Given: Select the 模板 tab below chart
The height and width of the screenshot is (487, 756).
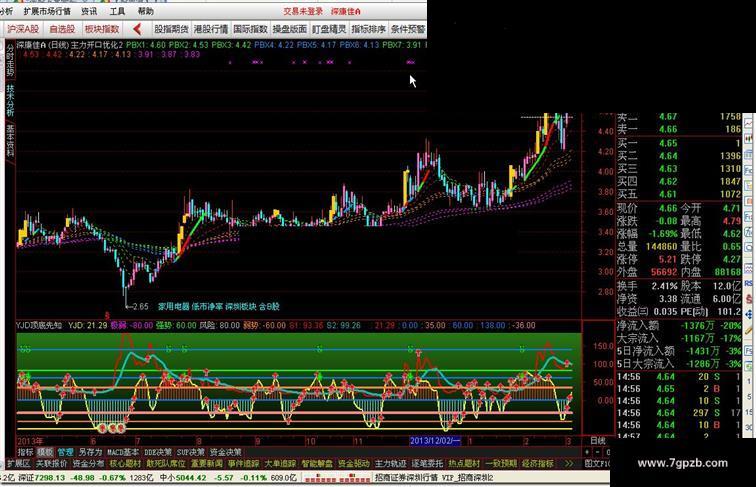Looking at the screenshot, I should [x=45, y=452].
